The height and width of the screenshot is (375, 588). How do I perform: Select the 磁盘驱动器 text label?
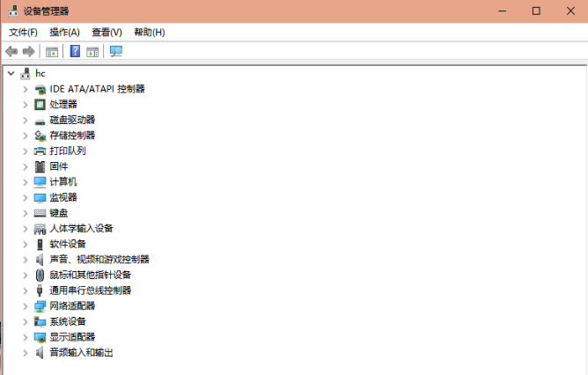(72, 120)
